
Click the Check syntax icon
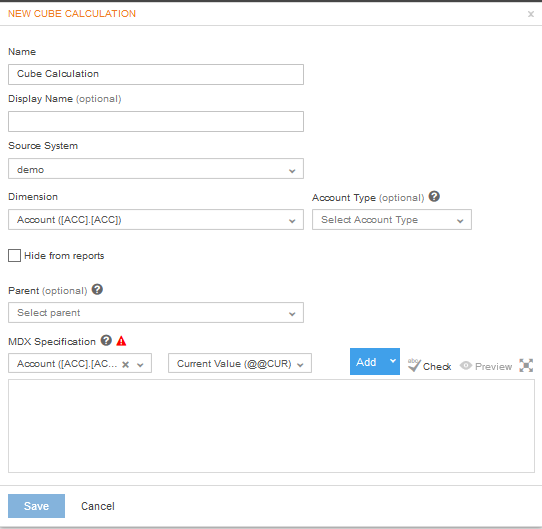click(414, 365)
